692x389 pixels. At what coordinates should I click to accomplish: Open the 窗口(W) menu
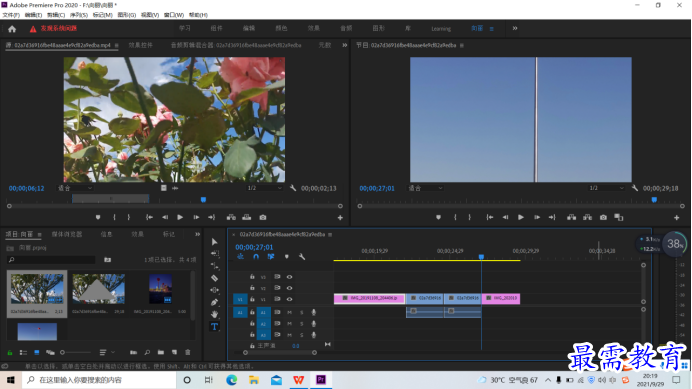[x=174, y=15]
